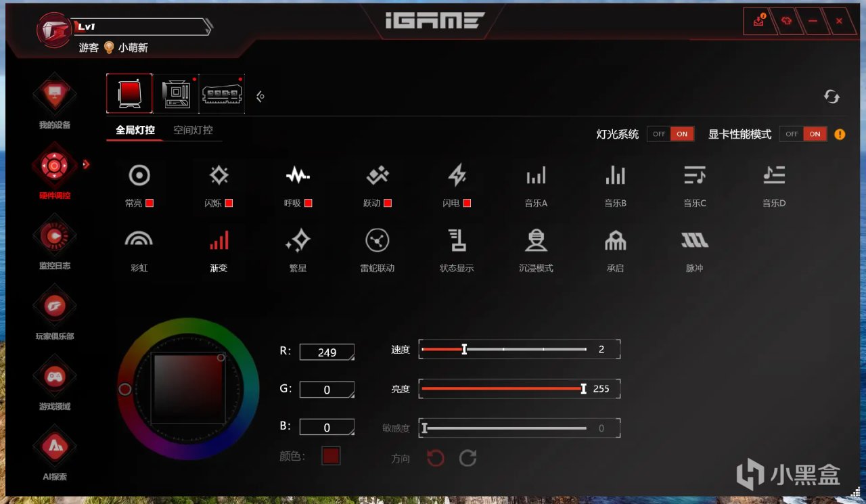866x504 pixels.
Task: Select the 闪电 lightning effect icon
Action: point(457,176)
